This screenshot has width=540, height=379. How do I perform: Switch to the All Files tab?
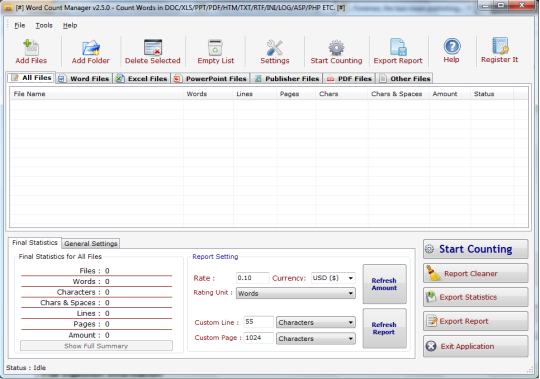pos(31,78)
